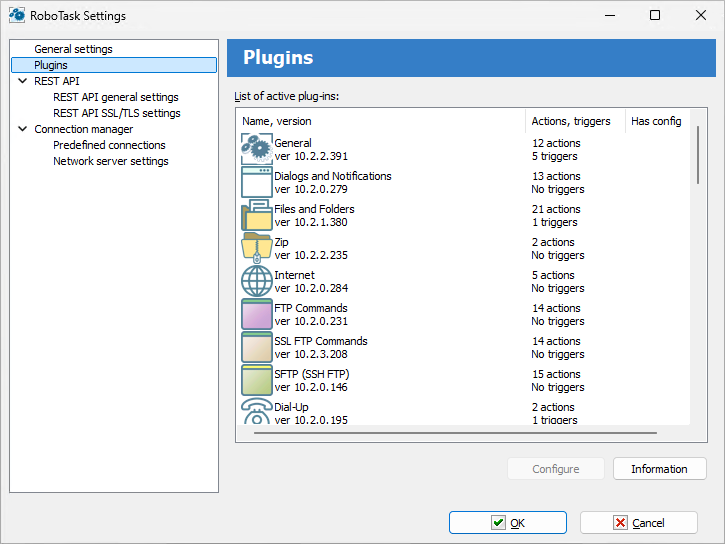This screenshot has height=544, width=725.
Task: Collapse the REST API tree node
Action: [x=22, y=81]
